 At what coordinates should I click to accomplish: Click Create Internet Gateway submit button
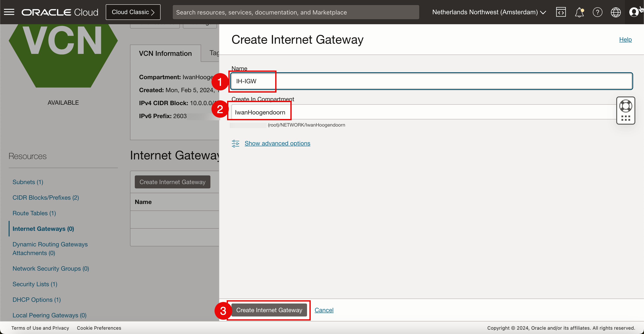click(x=269, y=310)
